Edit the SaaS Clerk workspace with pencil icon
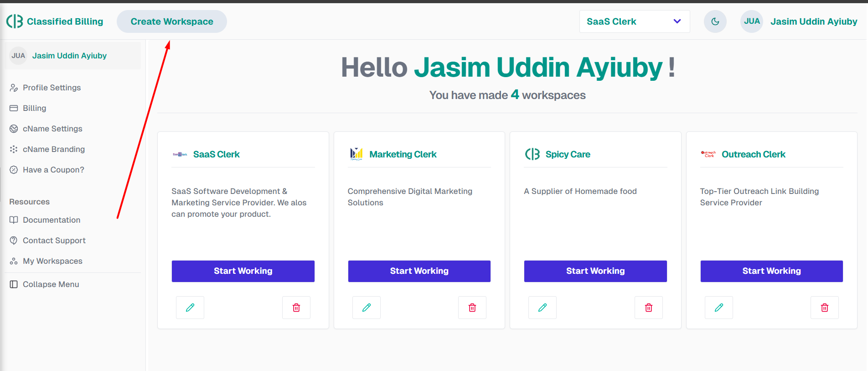 coord(190,308)
